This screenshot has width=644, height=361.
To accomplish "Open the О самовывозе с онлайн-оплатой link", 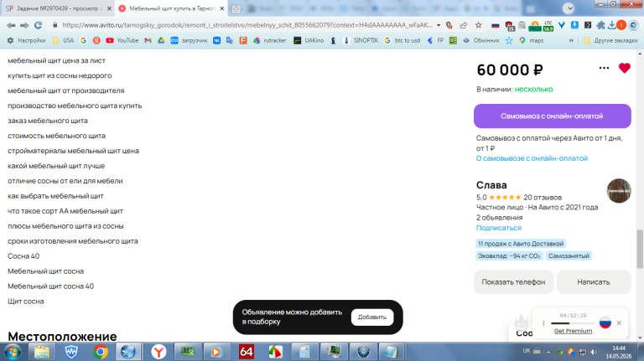I will click(532, 158).
